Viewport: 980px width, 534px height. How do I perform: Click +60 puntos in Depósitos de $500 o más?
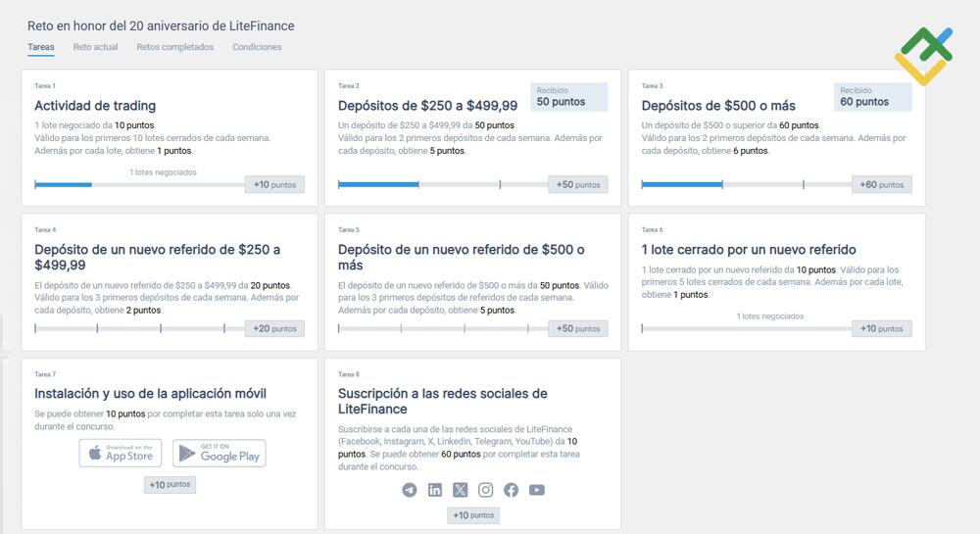882,184
